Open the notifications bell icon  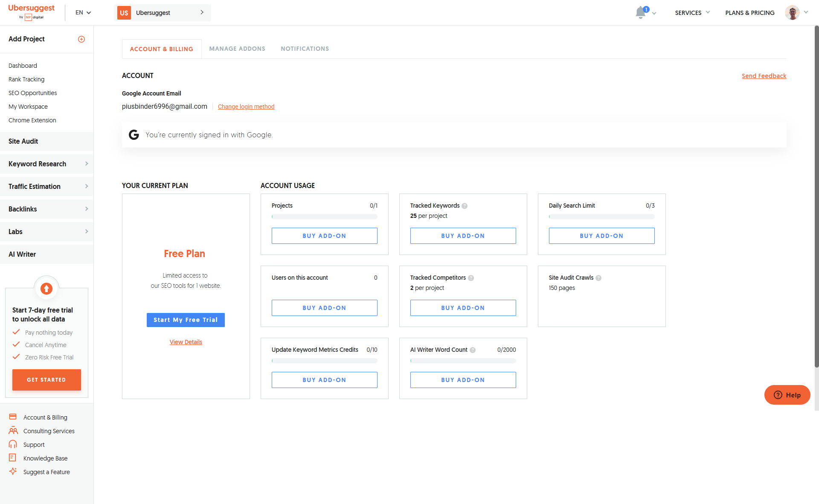point(640,13)
